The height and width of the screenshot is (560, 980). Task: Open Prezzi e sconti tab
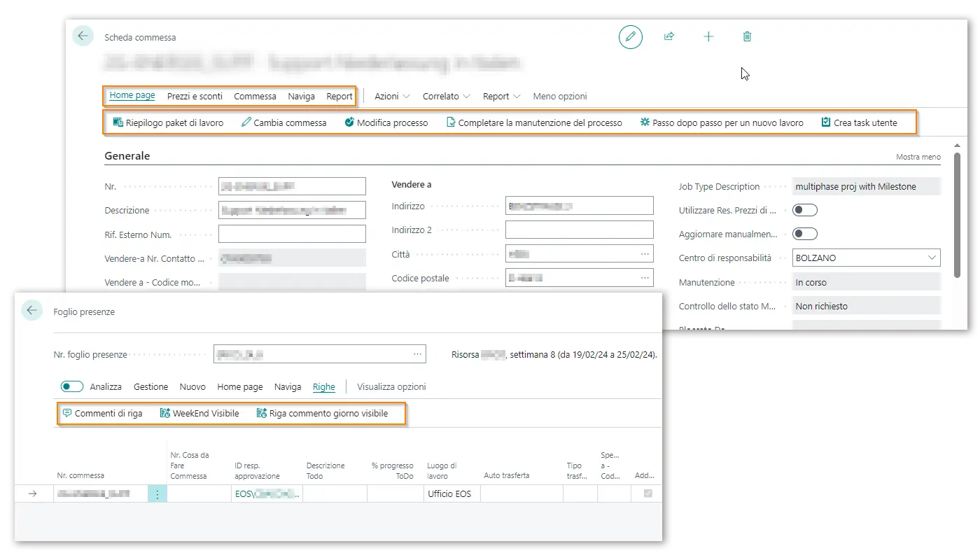195,96
